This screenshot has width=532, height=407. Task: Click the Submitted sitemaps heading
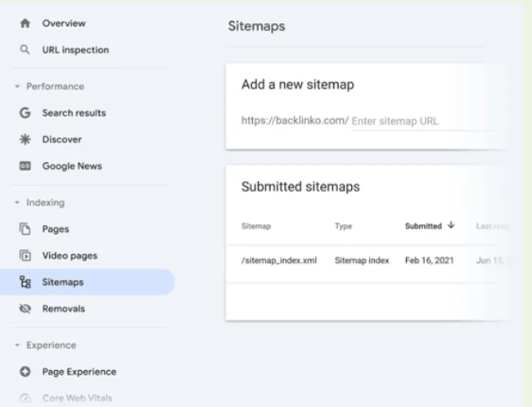pos(300,187)
